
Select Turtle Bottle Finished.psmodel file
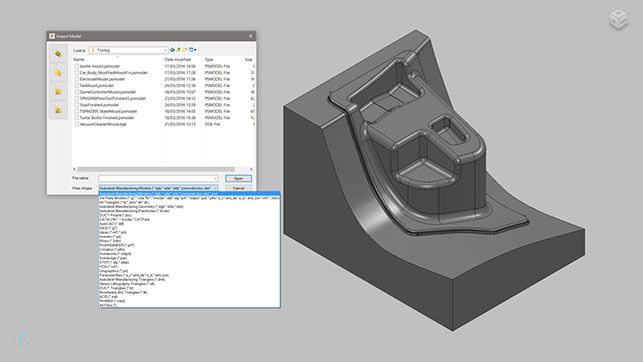(x=107, y=118)
